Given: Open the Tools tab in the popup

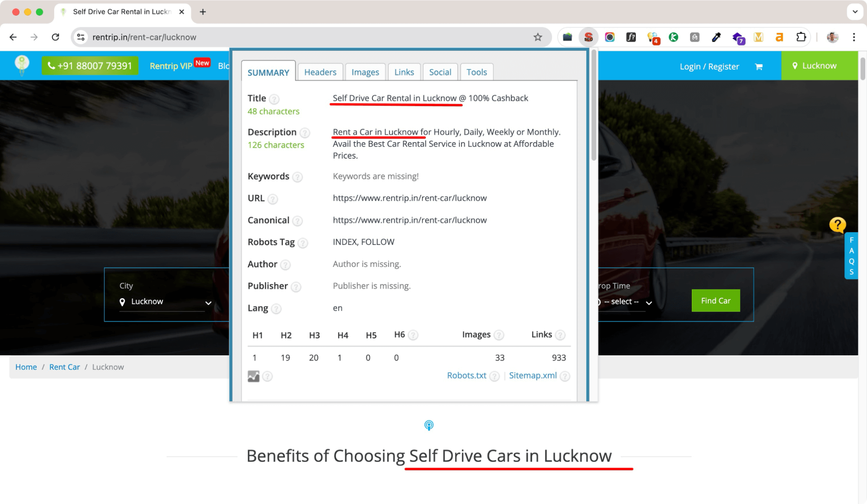Looking at the screenshot, I should pyautogui.click(x=476, y=72).
